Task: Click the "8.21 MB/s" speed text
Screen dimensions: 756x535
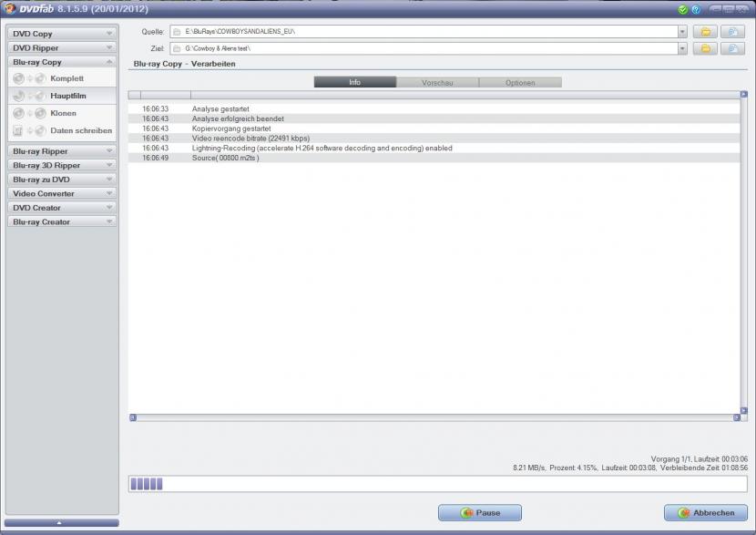Action: pyautogui.click(x=529, y=468)
